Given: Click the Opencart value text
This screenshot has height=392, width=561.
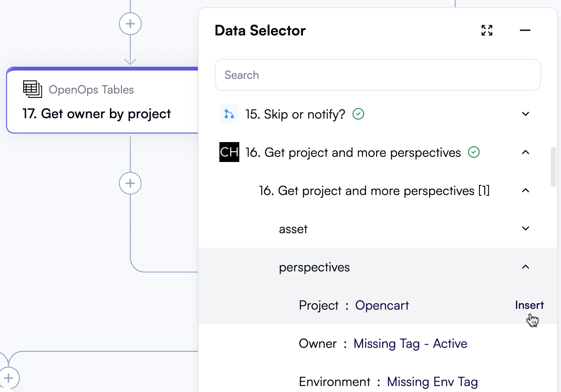Looking at the screenshot, I should (382, 305).
